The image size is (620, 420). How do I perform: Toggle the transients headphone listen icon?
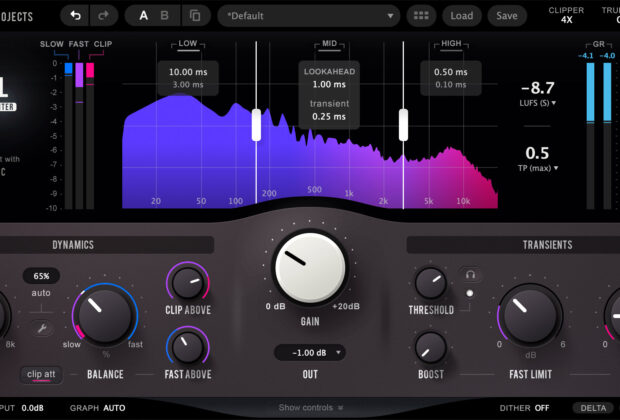[x=470, y=274]
